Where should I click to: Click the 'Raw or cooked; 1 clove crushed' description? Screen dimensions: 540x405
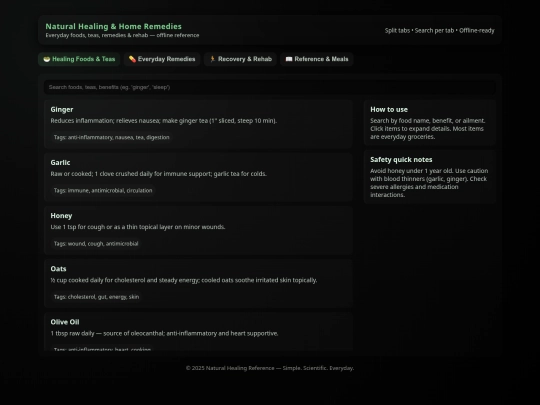pos(158,174)
